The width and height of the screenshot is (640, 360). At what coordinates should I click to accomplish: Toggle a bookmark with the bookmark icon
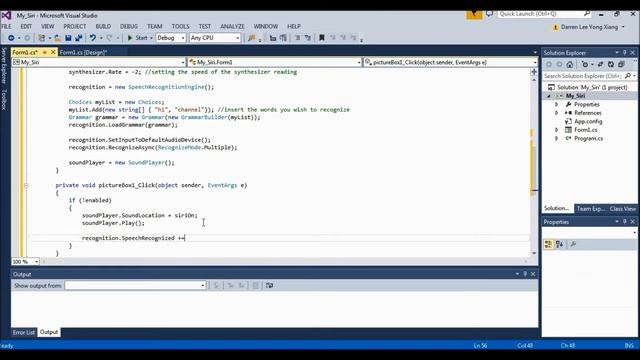322,38
